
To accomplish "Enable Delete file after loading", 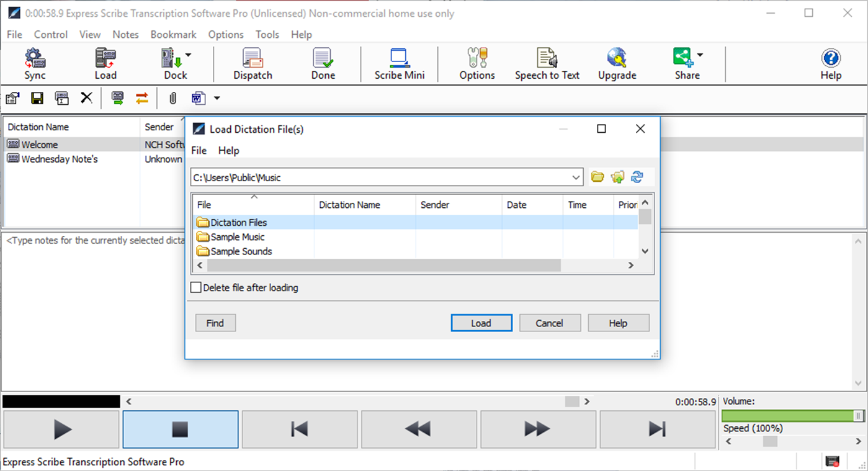I will click(196, 287).
